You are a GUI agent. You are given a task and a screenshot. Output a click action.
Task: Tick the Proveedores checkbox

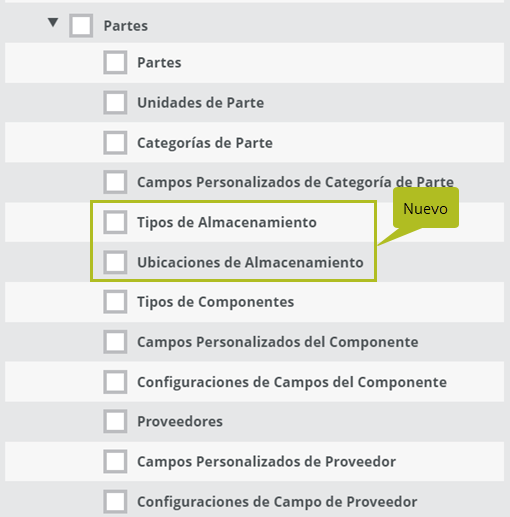tap(115, 421)
